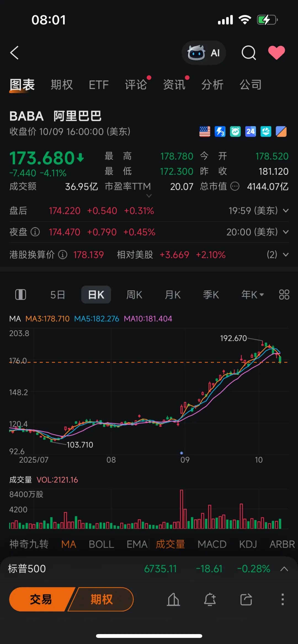The image size is (298, 644).
Task: Tap the search magnifier icon
Action: pos(249,53)
